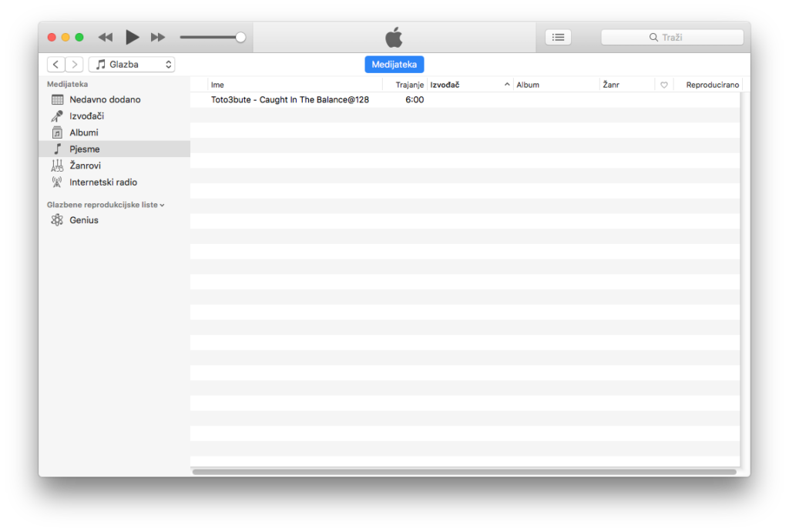789x532 pixels.
Task: Select the Medijateka tab
Action: pyautogui.click(x=394, y=65)
